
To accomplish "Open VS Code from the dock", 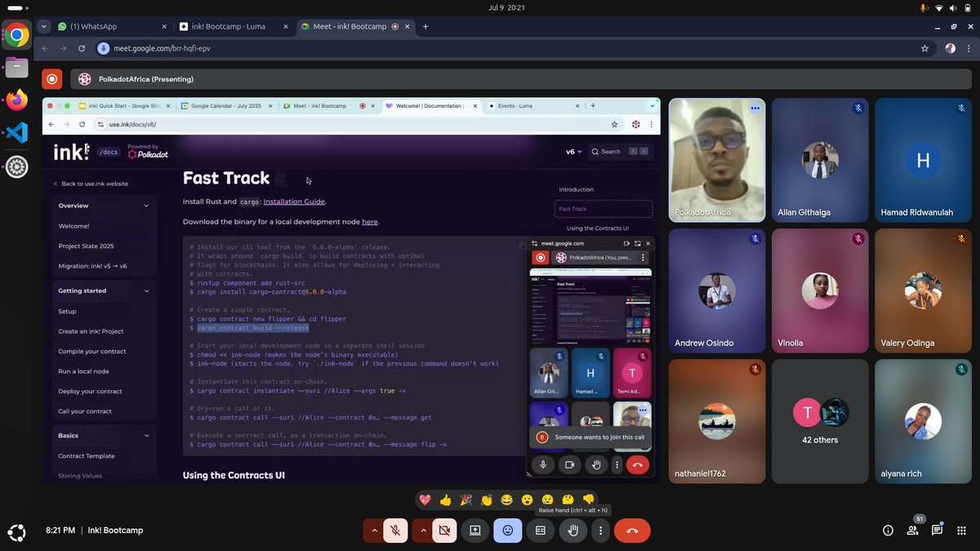I will [16, 131].
